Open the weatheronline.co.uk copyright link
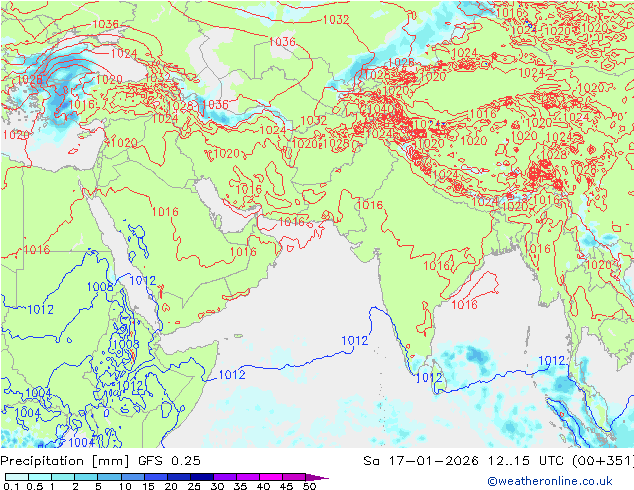The image size is (634, 490). point(550,481)
